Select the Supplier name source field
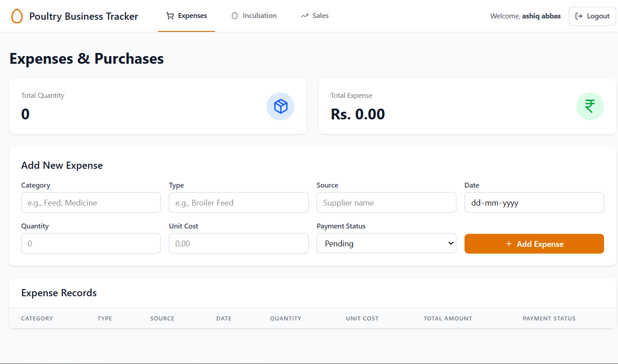618x364 pixels. click(x=386, y=202)
